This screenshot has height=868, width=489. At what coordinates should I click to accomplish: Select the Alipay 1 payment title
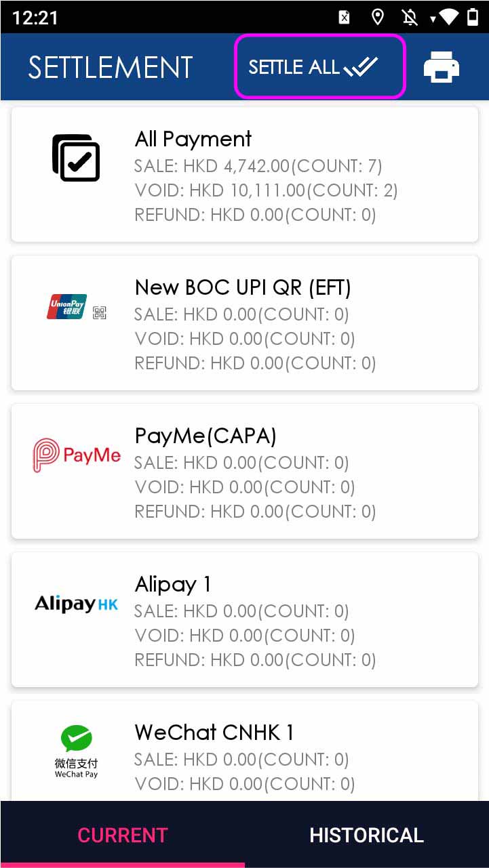[173, 584]
